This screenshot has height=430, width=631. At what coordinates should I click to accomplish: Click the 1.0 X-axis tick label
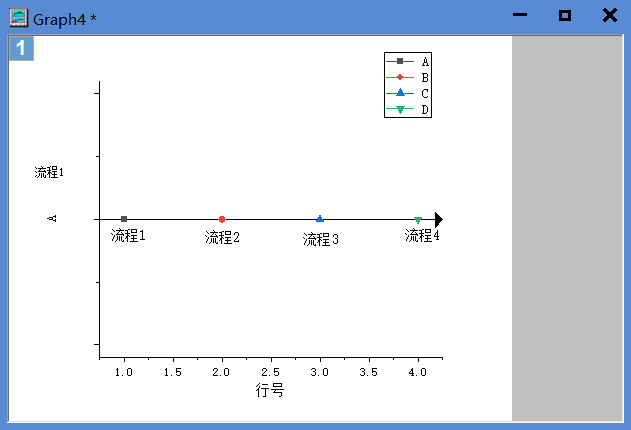click(x=124, y=372)
